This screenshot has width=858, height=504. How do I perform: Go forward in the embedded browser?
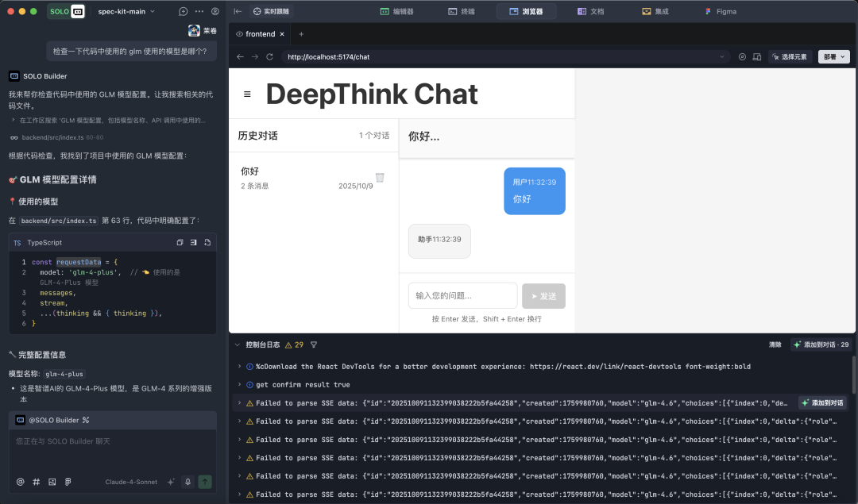click(x=255, y=57)
